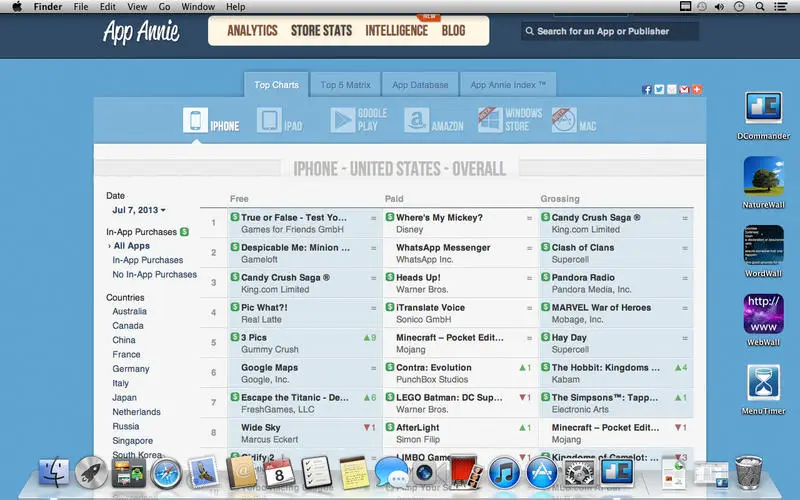Select Netherlands in the countries list
800x500 pixels.
(x=136, y=411)
